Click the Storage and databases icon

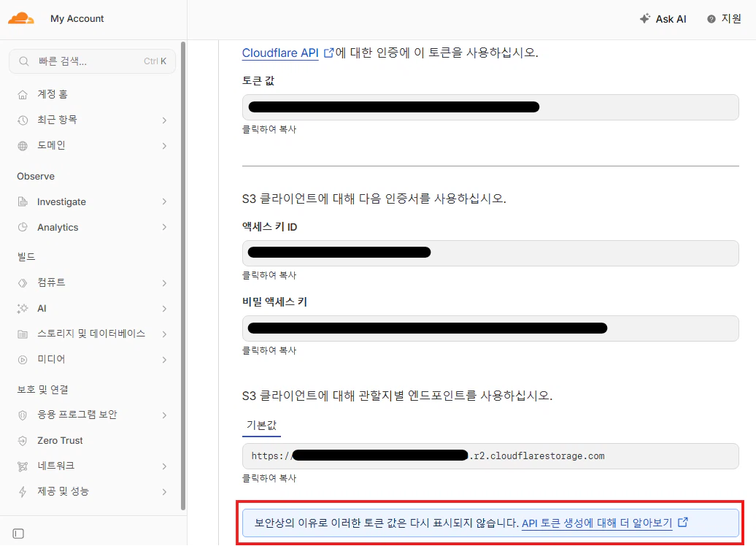point(23,334)
